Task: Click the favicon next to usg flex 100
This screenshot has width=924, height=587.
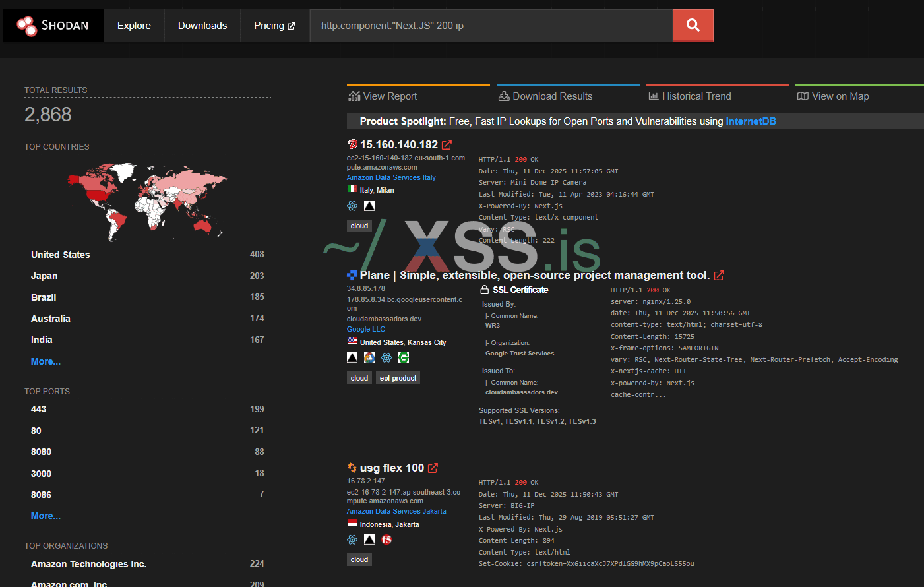Action: click(x=352, y=468)
